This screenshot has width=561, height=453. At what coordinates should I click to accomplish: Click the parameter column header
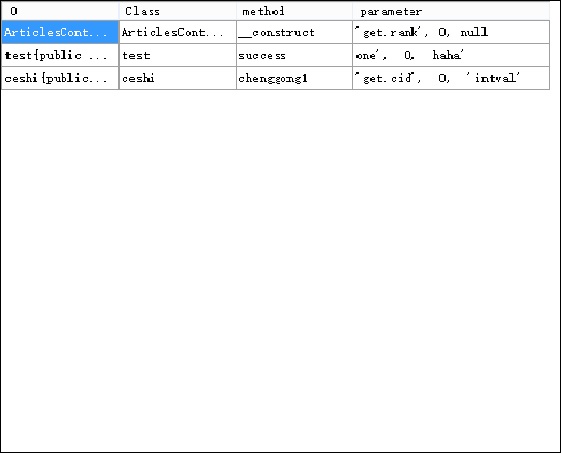(x=451, y=11)
